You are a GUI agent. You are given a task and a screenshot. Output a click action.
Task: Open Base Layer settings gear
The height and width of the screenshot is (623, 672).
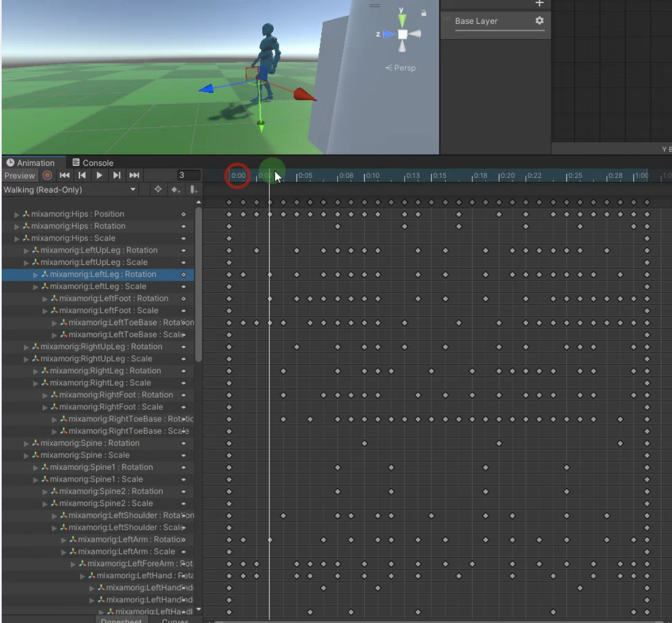coord(540,20)
